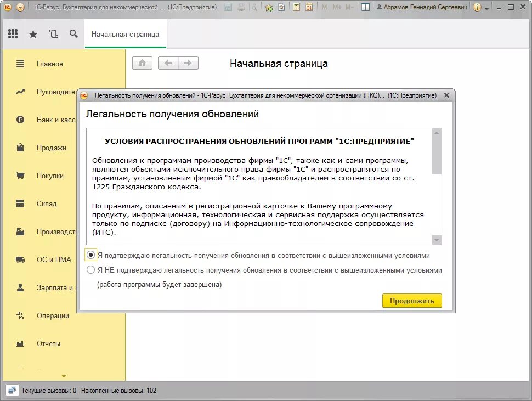Click the panel layout settings icon
This screenshot has height=401, width=532.
point(365,7)
